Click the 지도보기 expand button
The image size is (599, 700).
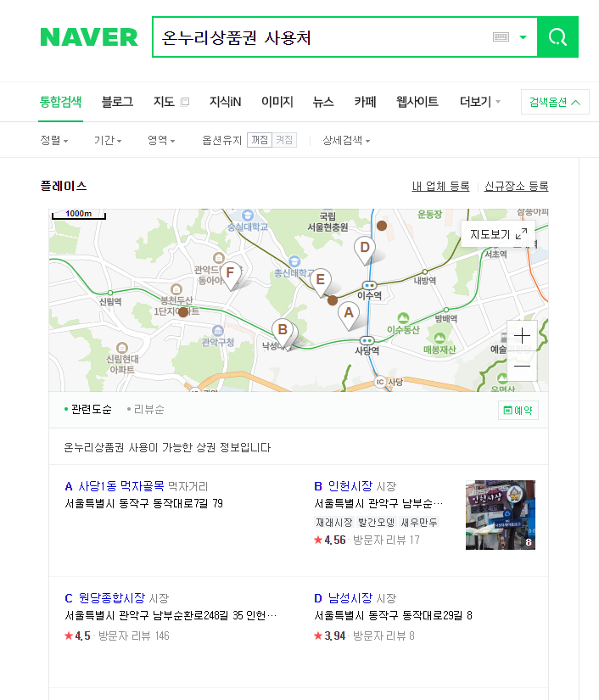(498, 234)
